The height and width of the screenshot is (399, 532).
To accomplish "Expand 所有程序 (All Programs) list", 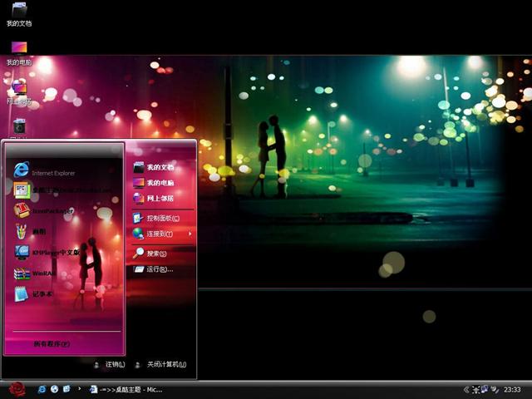I will click(x=52, y=343).
